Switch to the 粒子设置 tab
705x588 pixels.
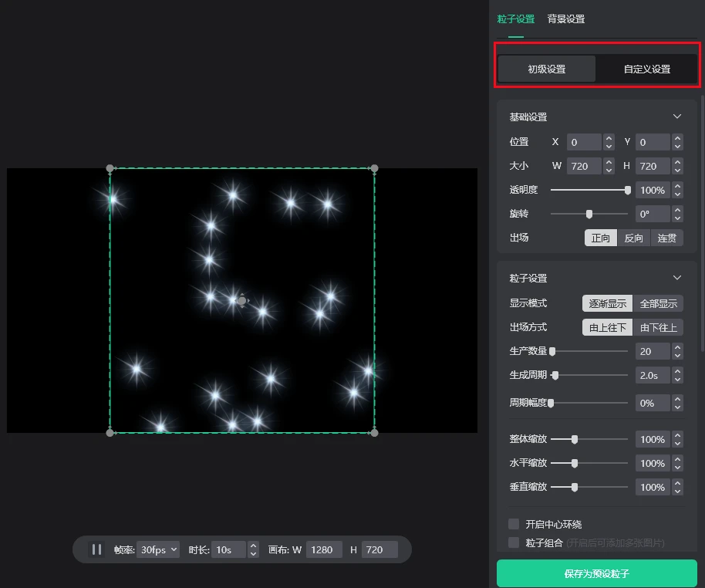click(x=515, y=19)
